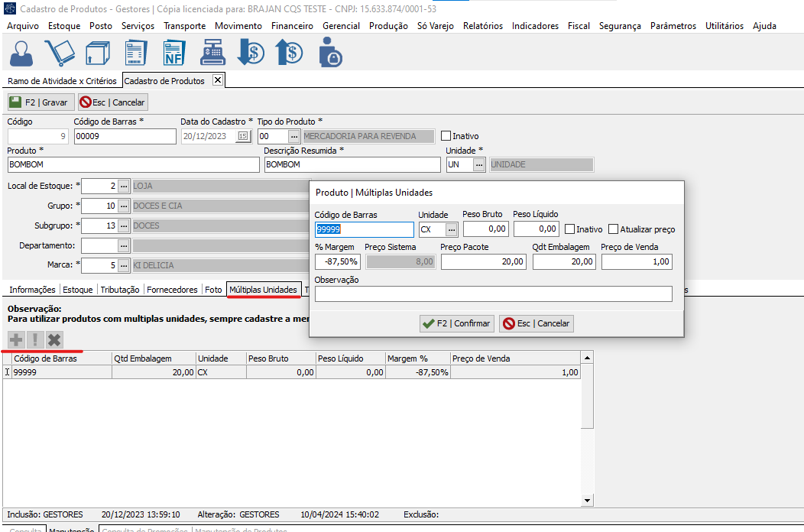Toggle the Inativo checkbox in Múltiplas Unidades dialog
804x532 pixels.
pyautogui.click(x=569, y=229)
